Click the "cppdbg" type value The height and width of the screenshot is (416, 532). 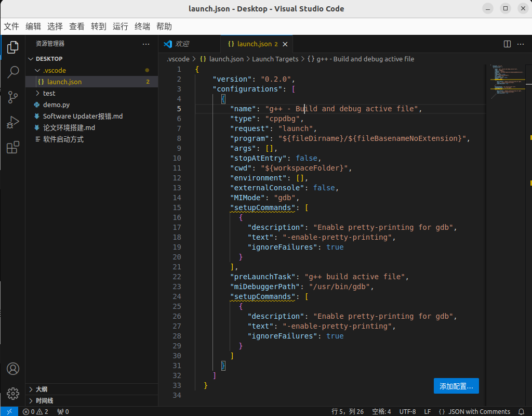[282, 119]
